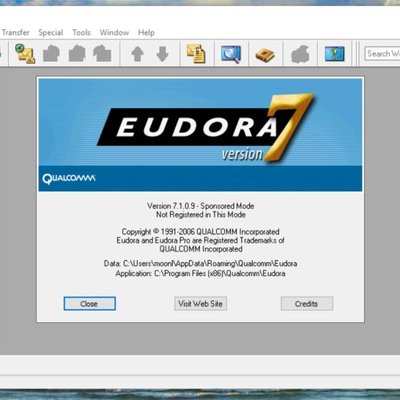The width and height of the screenshot is (400, 400).
Task: Open the Address Book icon
Action: [x=265, y=54]
